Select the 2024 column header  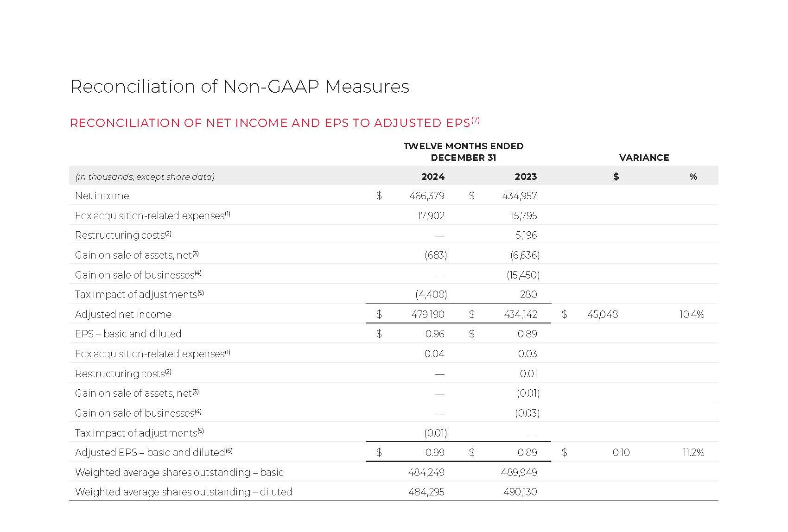point(432,177)
